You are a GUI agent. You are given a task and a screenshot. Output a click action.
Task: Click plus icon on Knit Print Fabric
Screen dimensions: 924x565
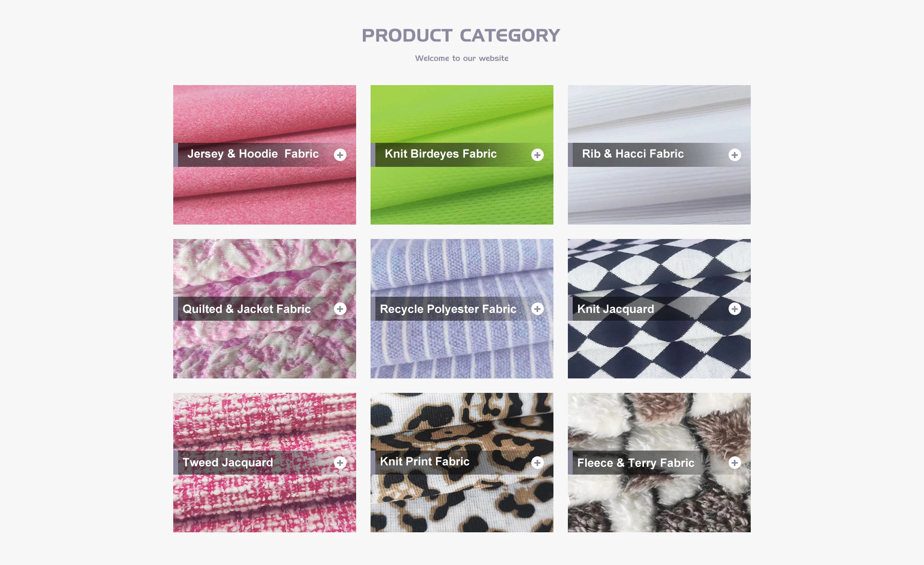538,463
